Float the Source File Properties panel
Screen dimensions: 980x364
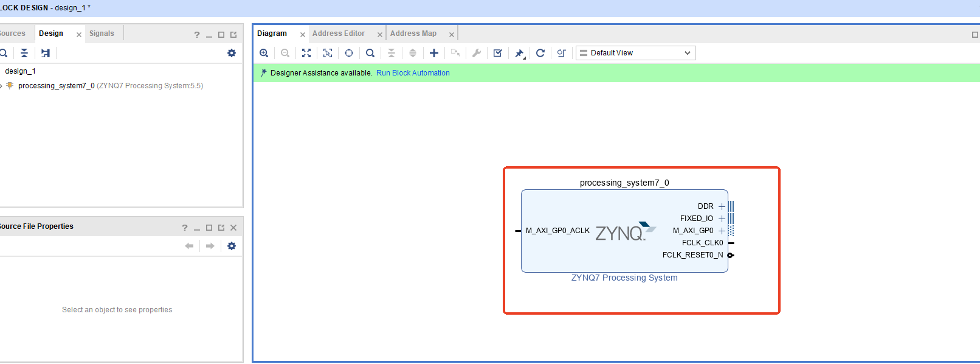(x=221, y=228)
